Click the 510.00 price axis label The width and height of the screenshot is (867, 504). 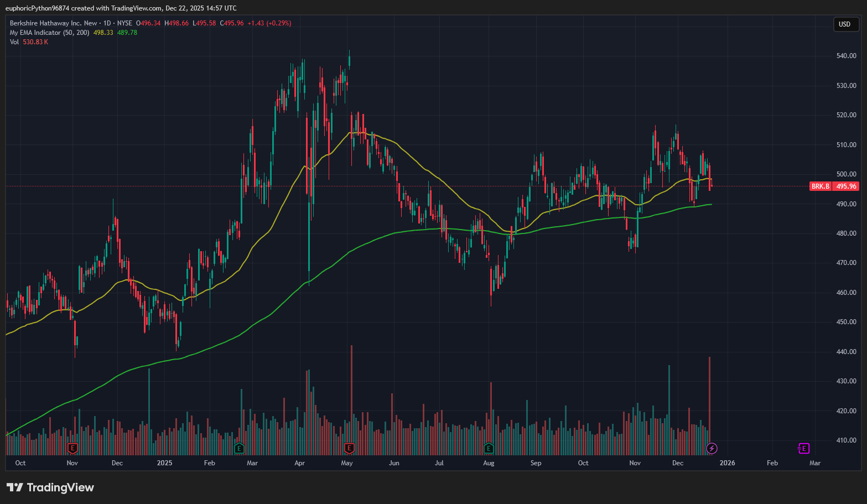[847, 145]
